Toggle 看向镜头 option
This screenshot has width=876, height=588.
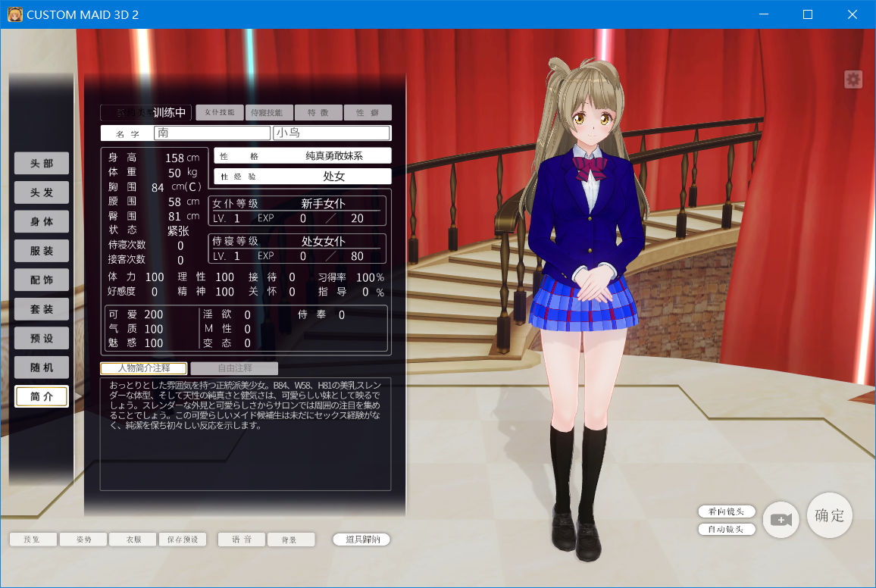click(x=726, y=511)
